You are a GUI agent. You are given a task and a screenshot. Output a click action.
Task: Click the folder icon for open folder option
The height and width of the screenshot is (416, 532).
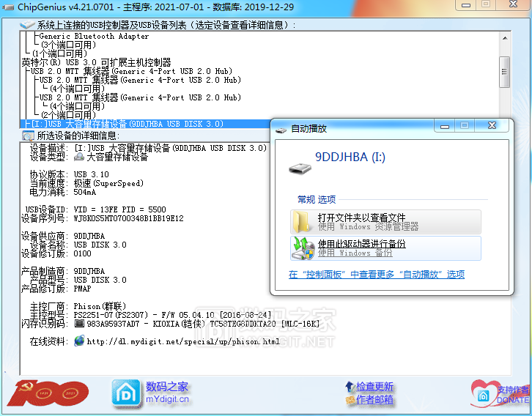tap(301, 222)
